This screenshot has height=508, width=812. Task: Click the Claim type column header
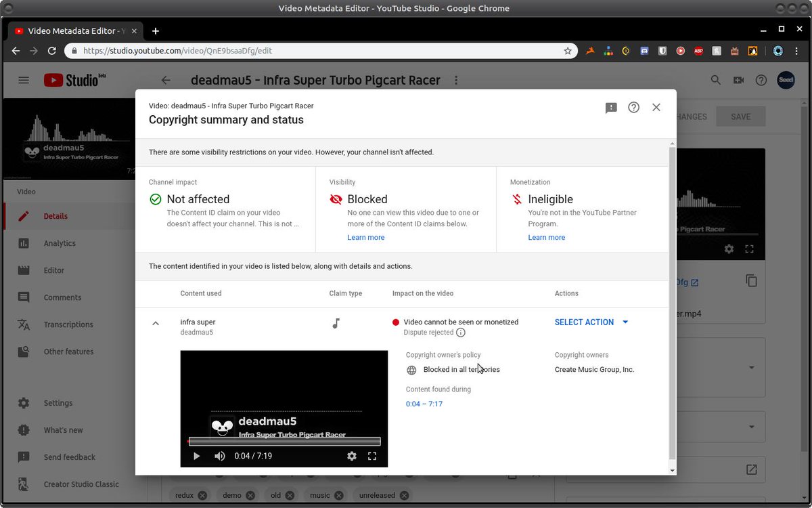346,293
